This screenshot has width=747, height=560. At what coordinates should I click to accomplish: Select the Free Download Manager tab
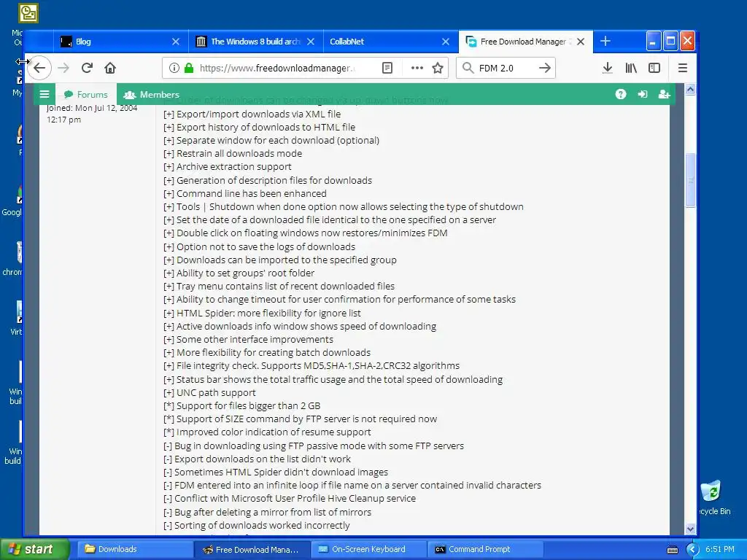coord(525,42)
